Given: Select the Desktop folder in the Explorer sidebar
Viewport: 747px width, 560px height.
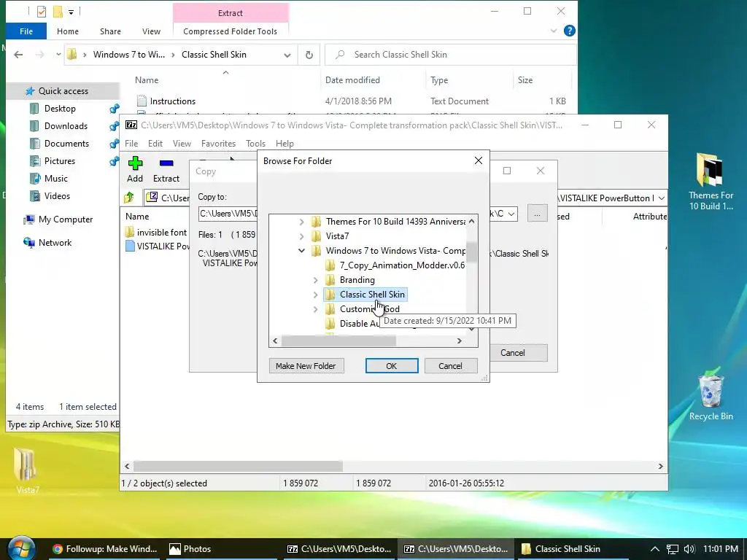Looking at the screenshot, I should [60, 109].
